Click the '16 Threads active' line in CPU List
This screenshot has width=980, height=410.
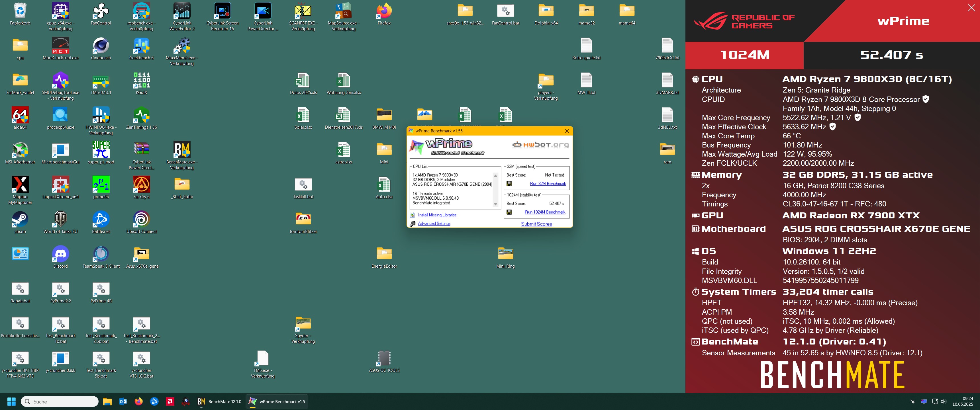click(428, 194)
